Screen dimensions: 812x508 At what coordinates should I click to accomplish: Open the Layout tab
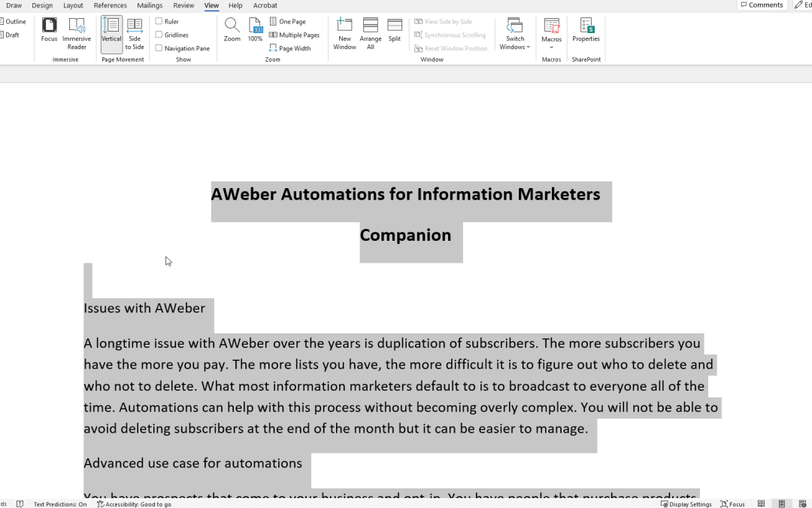point(73,5)
